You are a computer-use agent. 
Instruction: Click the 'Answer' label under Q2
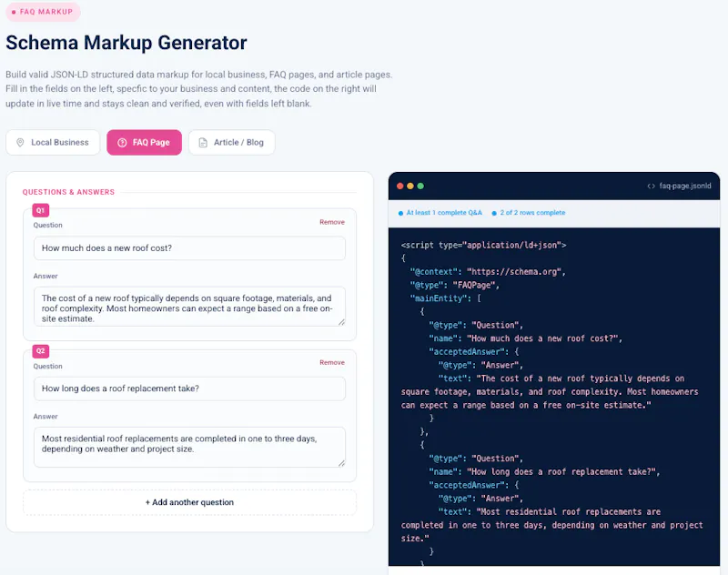(45, 417)
